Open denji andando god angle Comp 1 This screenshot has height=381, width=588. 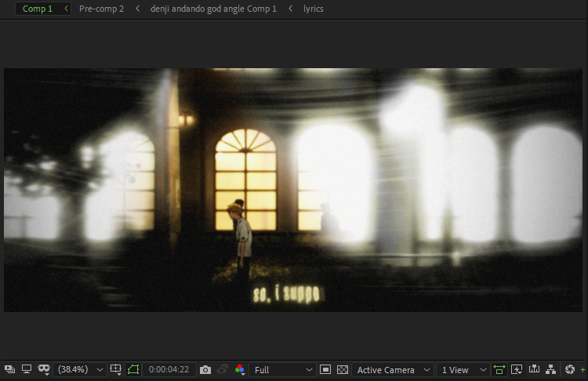coord(213,9)
